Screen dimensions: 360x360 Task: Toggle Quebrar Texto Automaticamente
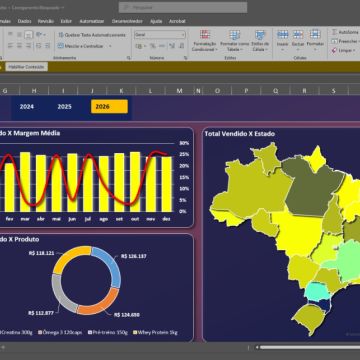(92, 35)
